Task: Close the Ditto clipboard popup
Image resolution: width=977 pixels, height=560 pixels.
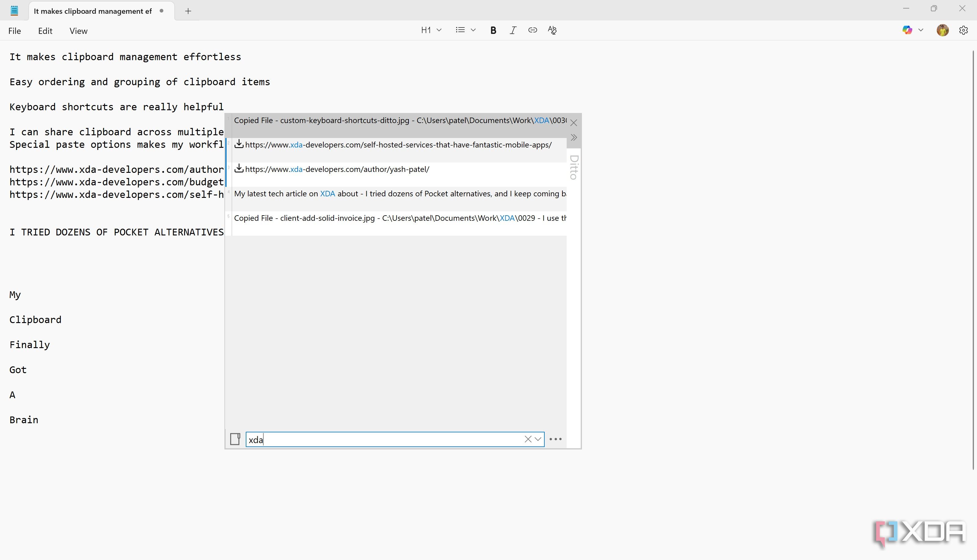Action: (x=574, y=123)
